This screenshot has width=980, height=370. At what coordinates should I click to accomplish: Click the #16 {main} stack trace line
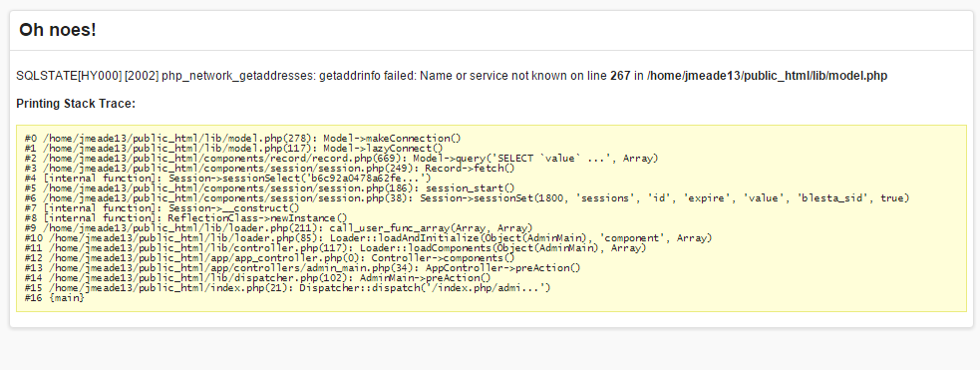[55, 298]
